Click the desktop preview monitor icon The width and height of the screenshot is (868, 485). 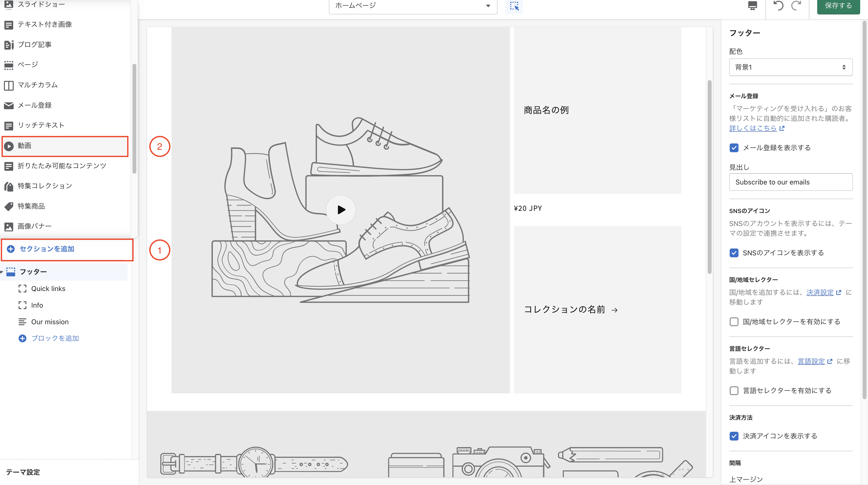pyautogui.click(x=752, y=6)
